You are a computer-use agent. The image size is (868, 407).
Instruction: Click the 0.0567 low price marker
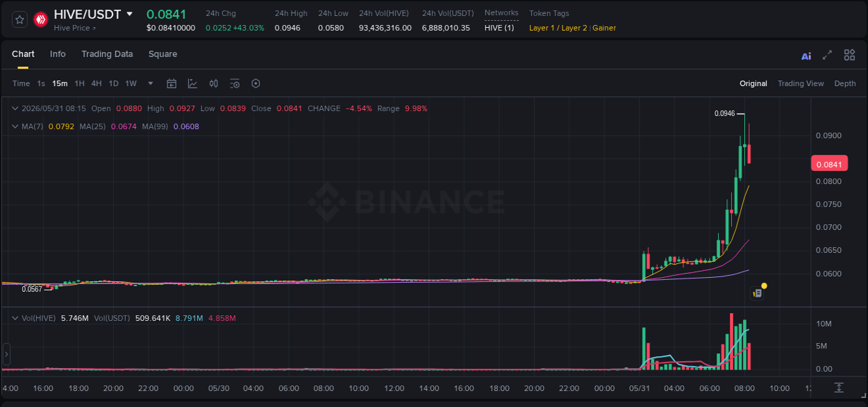(32, 289)
